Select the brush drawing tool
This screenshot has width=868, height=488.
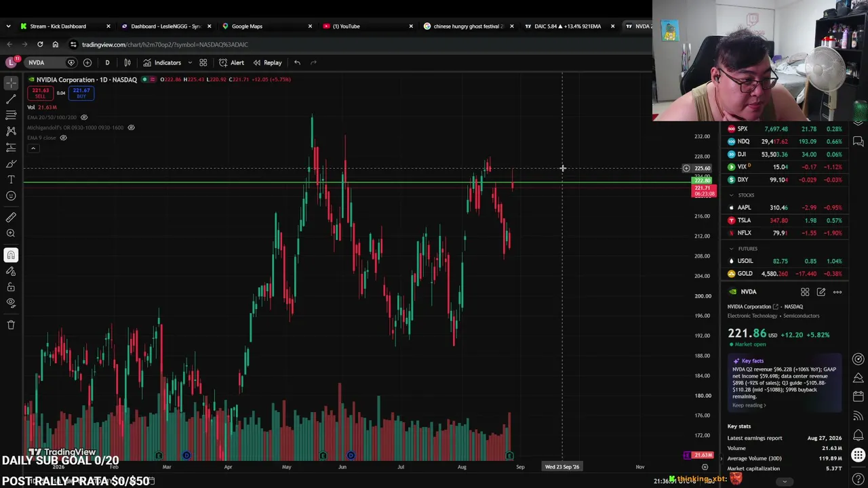pyautogui.click(x=11, y=163)
